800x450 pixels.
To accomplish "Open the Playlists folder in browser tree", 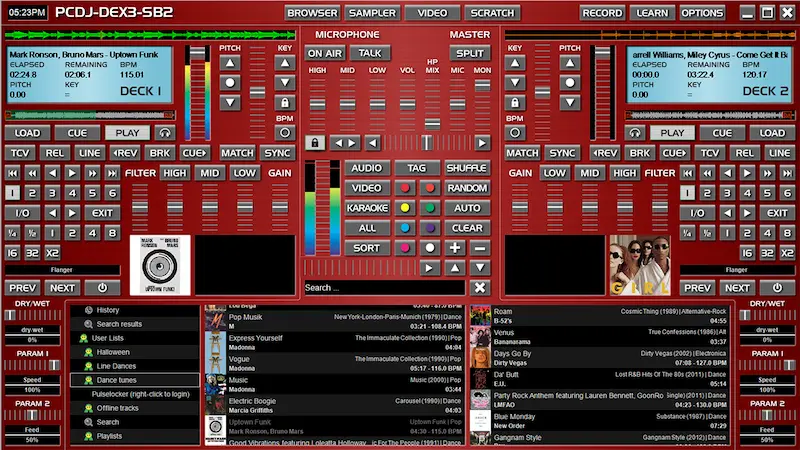I will (109, 436).
